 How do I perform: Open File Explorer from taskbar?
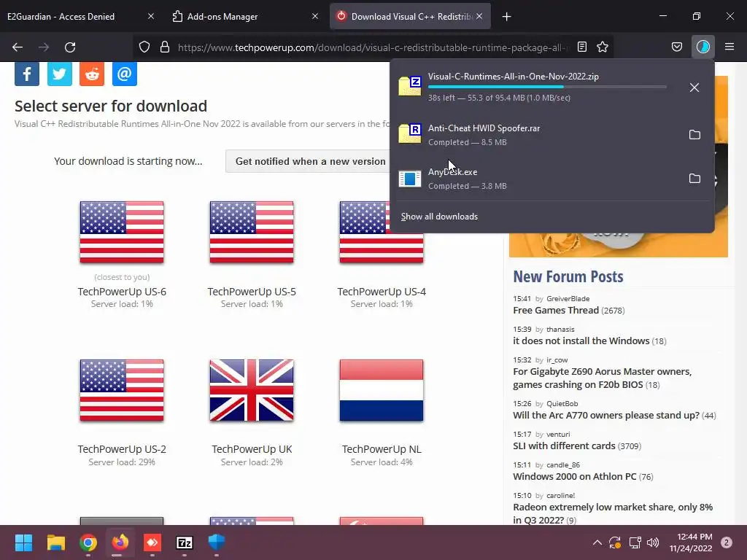point(55,542)
